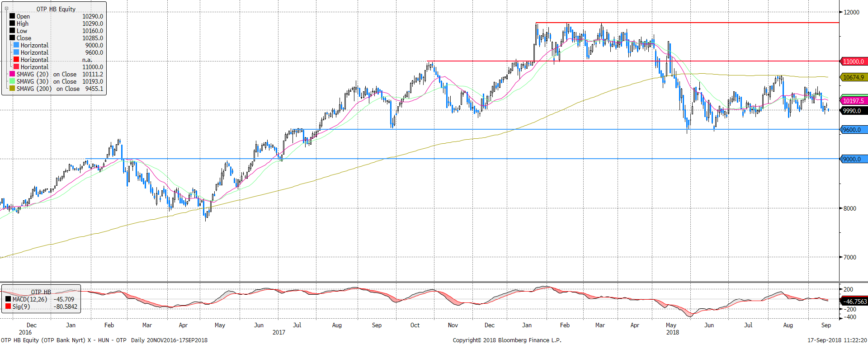
Task: Click the Low value 10160.0
Action: [x=93, y=31]
